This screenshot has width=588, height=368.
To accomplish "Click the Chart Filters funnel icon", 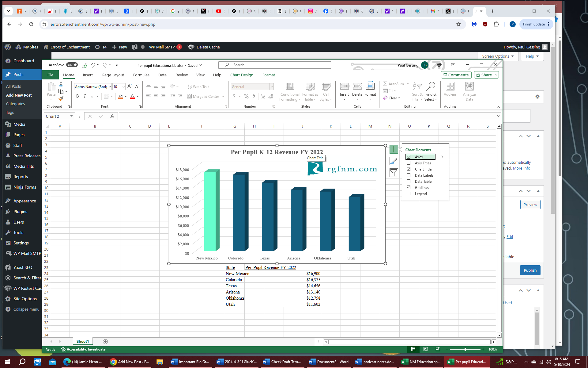I will click(x=394, y=173).
